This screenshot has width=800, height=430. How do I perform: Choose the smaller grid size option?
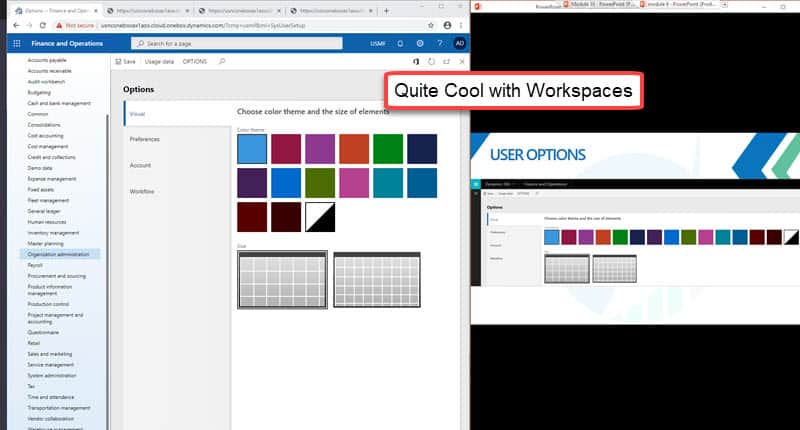coord(377,280)
